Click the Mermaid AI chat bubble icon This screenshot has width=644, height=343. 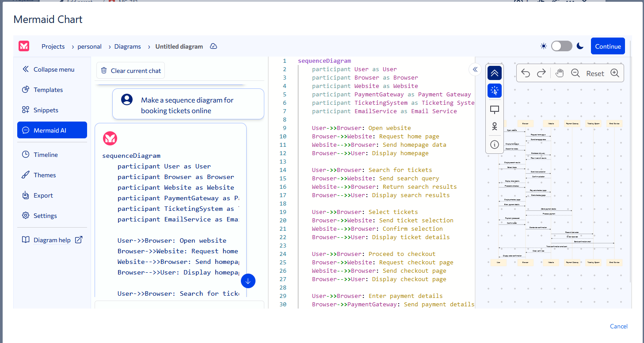coord(26,130)
